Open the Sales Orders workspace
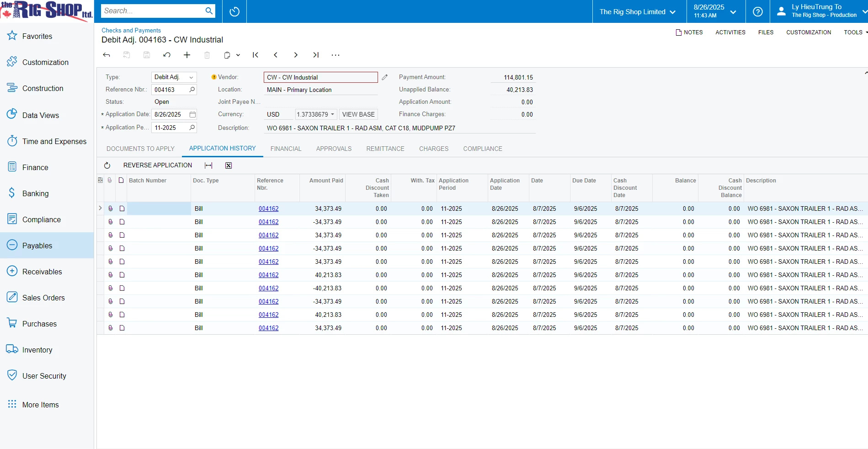The height and width of the screenshot is (449, 868). click(47, 298)
